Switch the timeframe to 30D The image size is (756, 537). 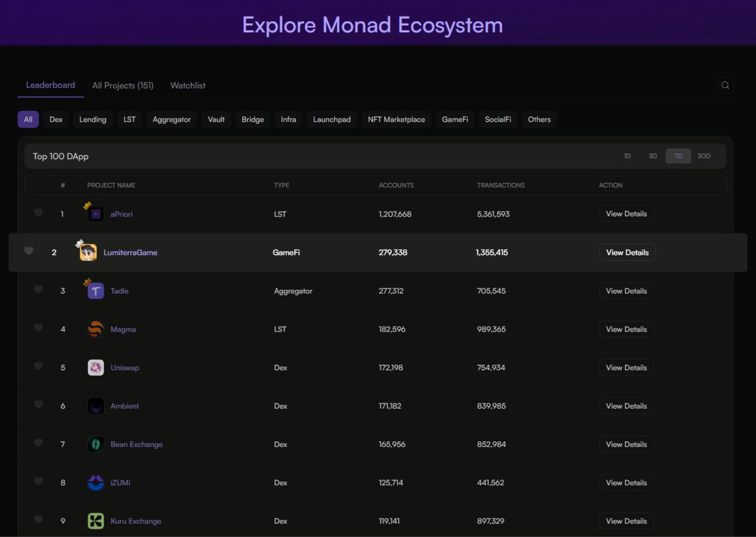[704, 156]
